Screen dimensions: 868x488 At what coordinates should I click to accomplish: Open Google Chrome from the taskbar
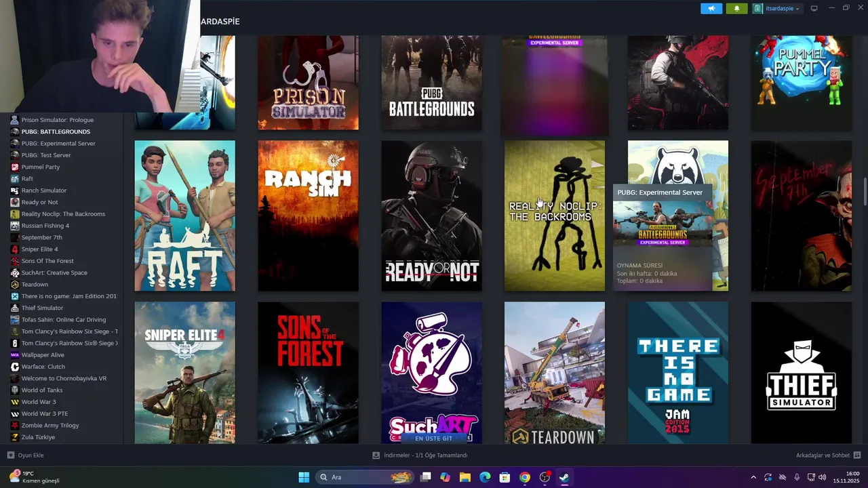[x=525, y=477]
